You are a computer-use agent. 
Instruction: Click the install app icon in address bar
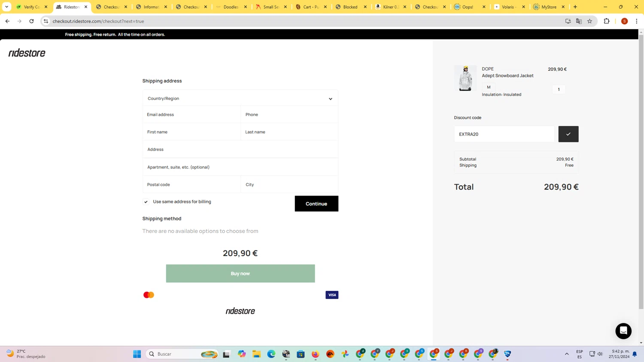(x=568, y=21)
